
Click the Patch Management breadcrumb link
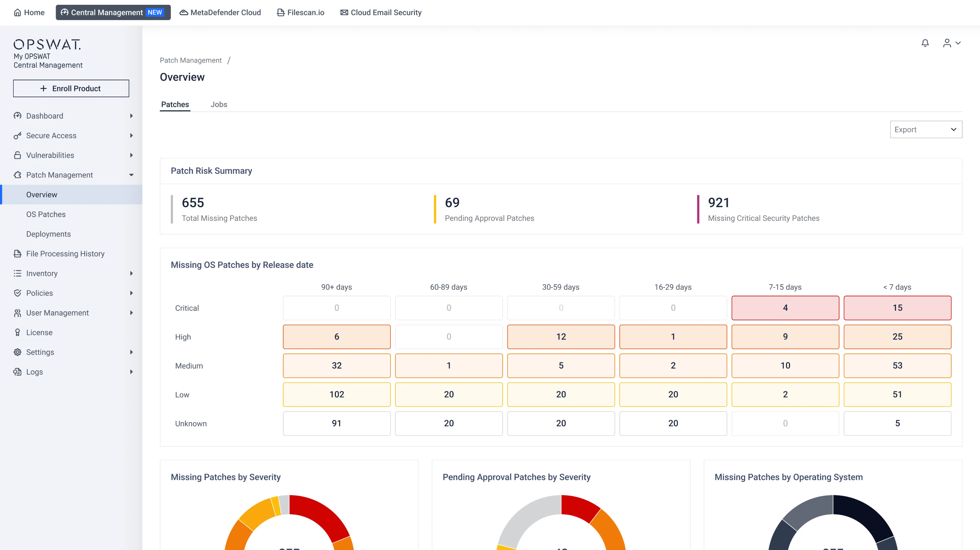pyautogui.click(x=191, y=60)
